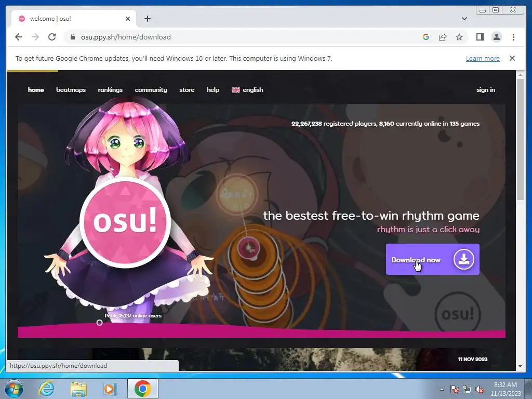The image size is (532, 399).
Task: Click the Chrome forward arrow
Action: coord(35,37)
